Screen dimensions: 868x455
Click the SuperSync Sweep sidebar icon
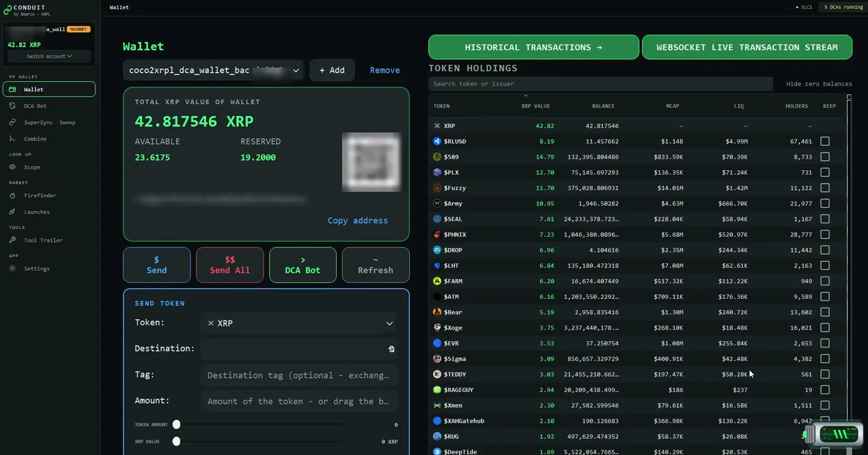(12, 122)
